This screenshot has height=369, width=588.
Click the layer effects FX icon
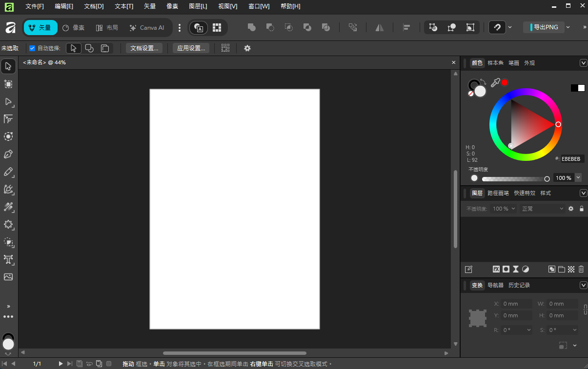(496, 269)
